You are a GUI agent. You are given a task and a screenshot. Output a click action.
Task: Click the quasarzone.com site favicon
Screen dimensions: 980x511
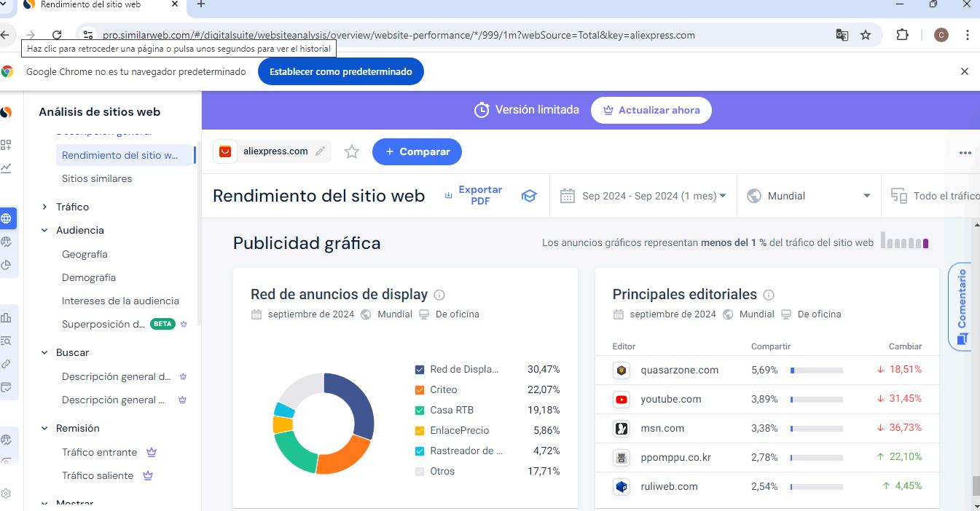coord(622,370)
